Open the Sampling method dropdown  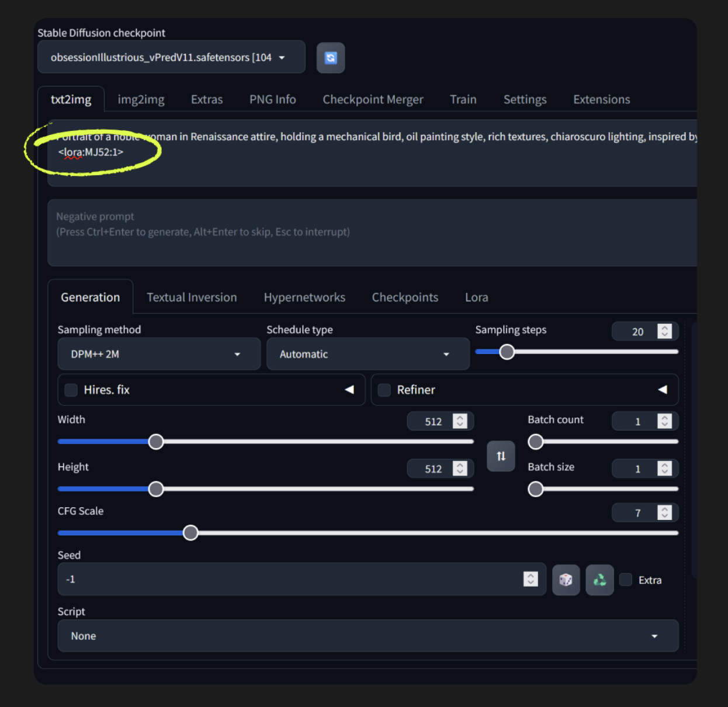tap(158, 354)
